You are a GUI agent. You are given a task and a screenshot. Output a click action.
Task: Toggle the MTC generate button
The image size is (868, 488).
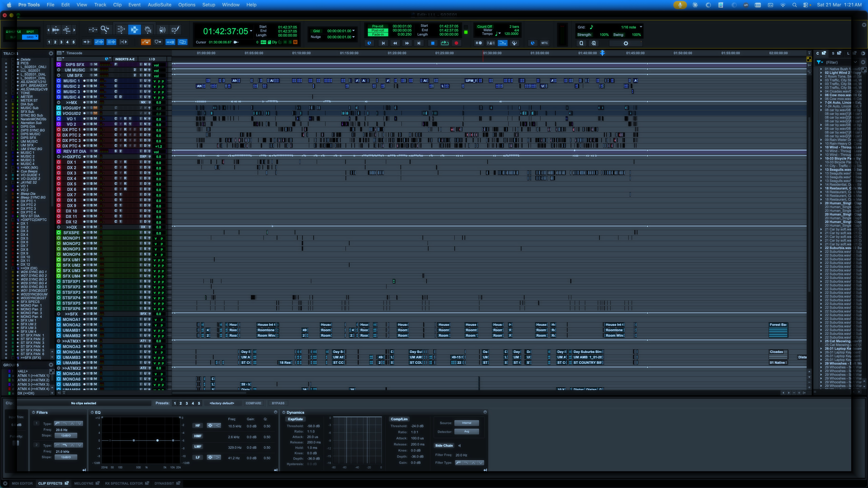[x=545, y=43]
